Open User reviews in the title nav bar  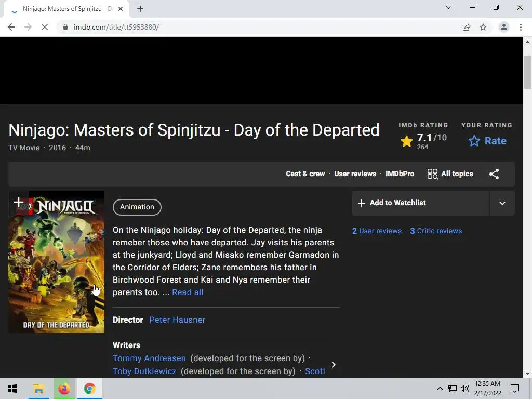355,174
